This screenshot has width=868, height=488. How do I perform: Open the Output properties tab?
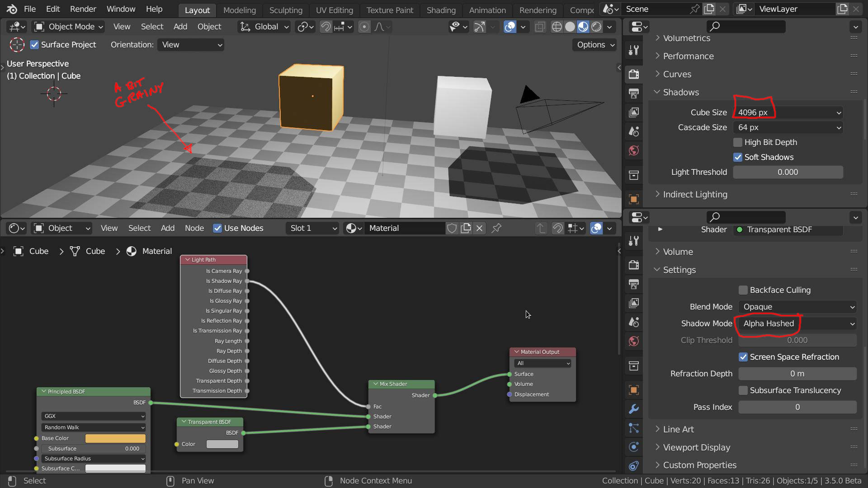pos(633,93)
